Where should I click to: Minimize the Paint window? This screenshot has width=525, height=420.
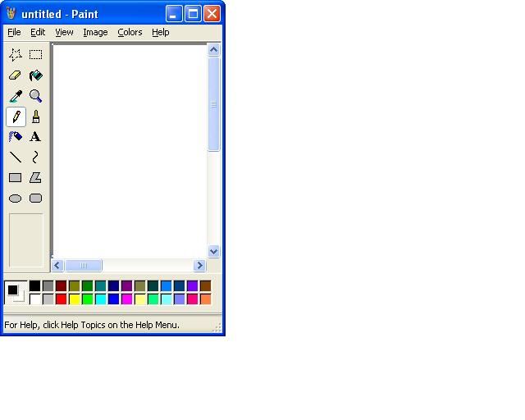click(174, 14)
